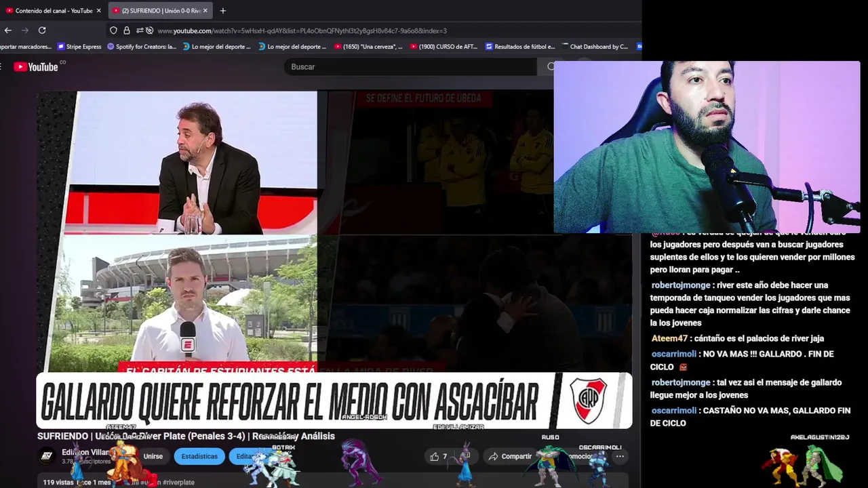Click chat username 'Ateem47'
The image size is (868, 488).
tap(669, 338)
